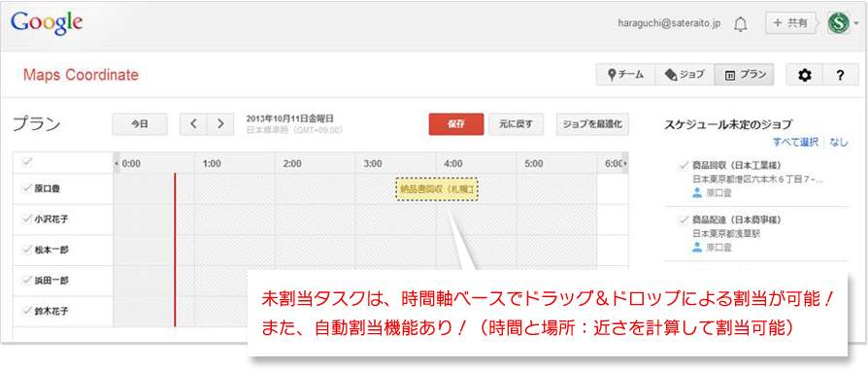Viewport: 868px width, 370px height.
Task: Click the Google logo
Action: point(47,22)
